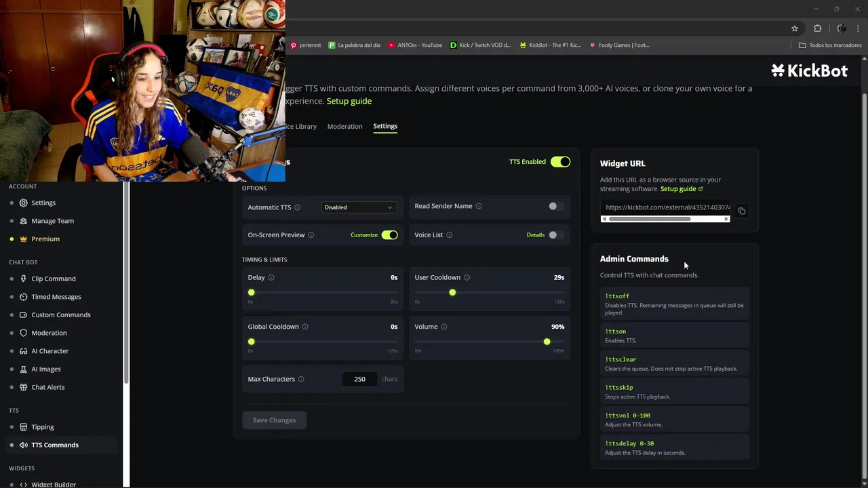Select the !ttsoff admin command
Image resolution: width=868 pixels, height=488 pixels.
tap(675, 304)
